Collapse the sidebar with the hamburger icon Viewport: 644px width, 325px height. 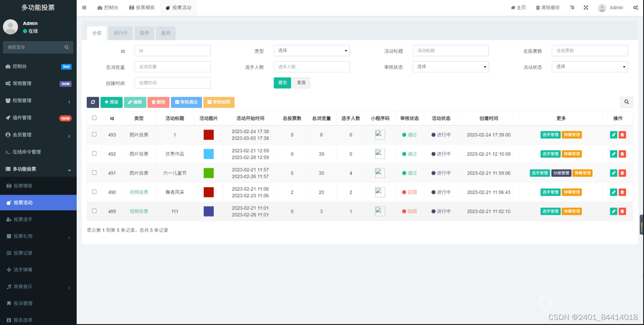pyautogui.click(x=84, y=7)
